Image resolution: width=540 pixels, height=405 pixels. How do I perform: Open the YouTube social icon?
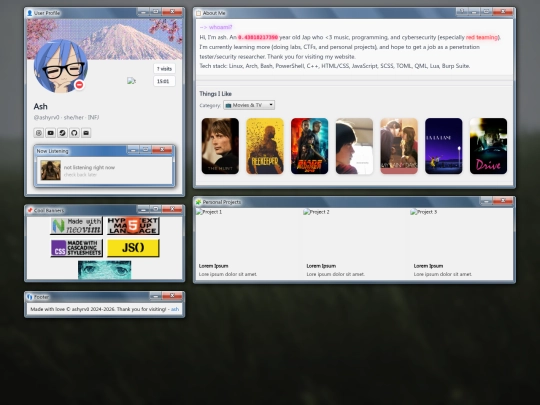pyautogui.click(x=51, y=133)
